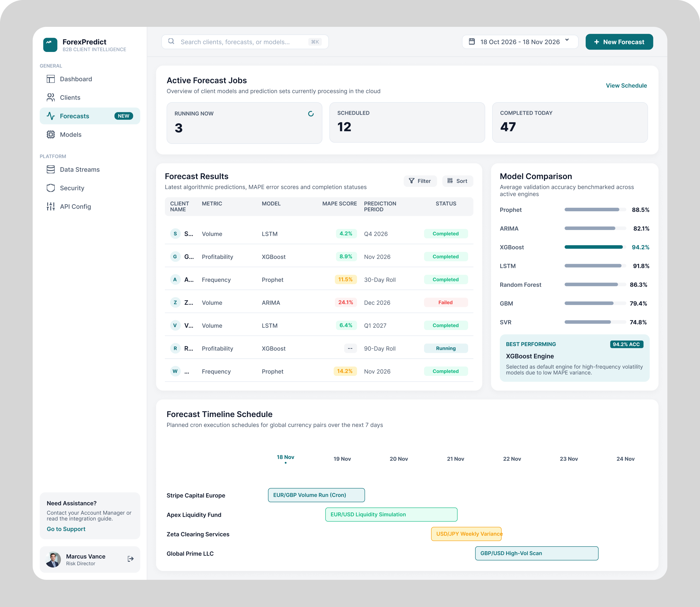Click the Running status badge

tap(445, 348)
